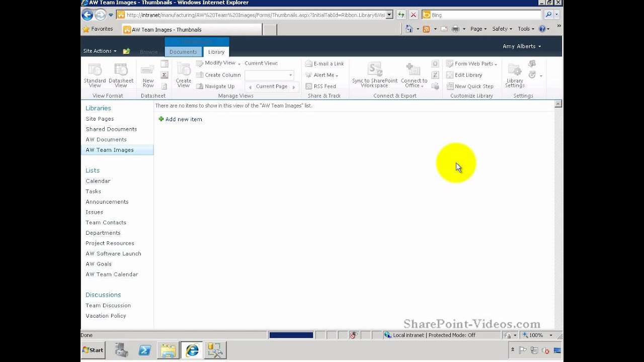This screenshot has height=362, width=644.
Task: Open the Vacation Policy discussion
Action: 106,316
